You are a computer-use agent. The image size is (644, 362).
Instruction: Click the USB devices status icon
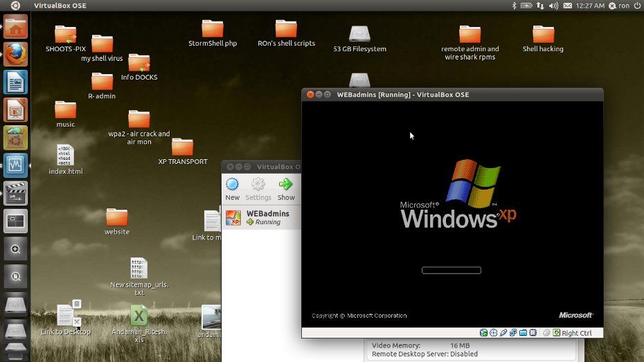503,333
